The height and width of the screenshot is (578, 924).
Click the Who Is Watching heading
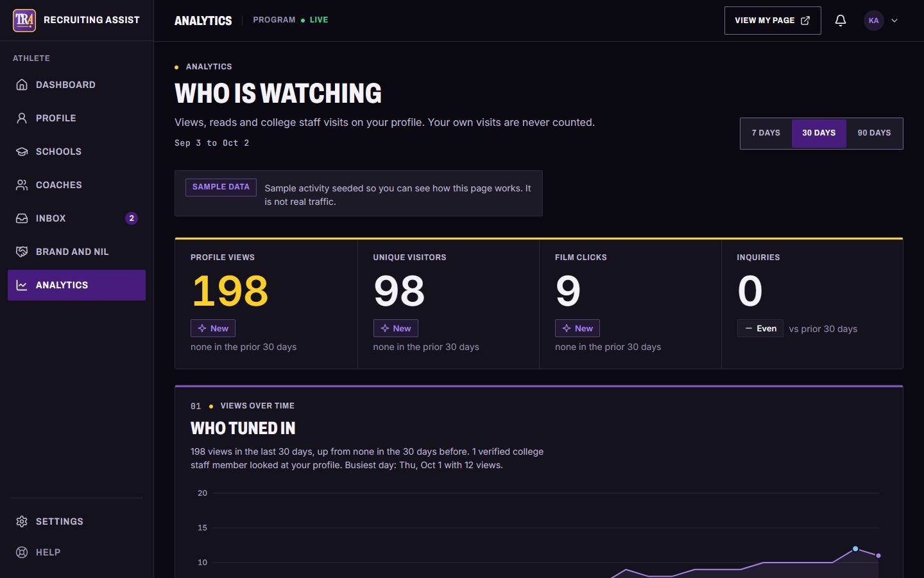click(278, 94)
